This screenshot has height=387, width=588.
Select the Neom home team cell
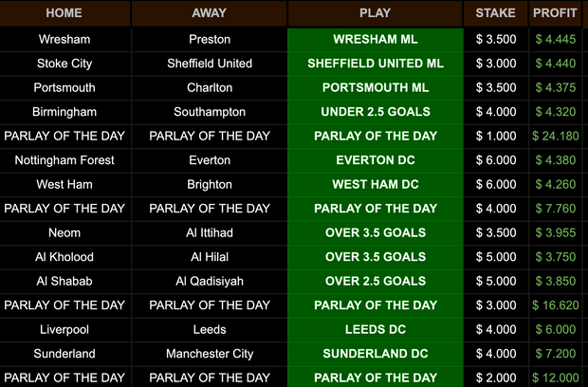(64, 232)
